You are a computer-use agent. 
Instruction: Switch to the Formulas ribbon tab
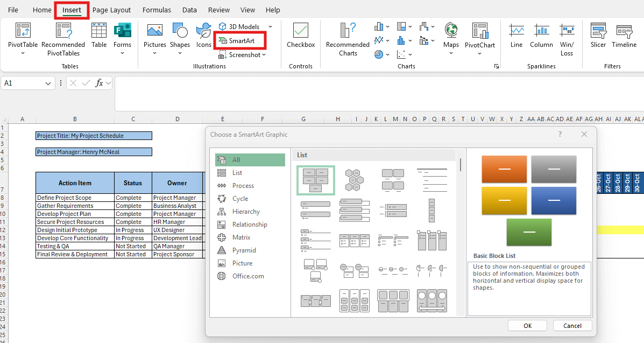pos(157,10)
